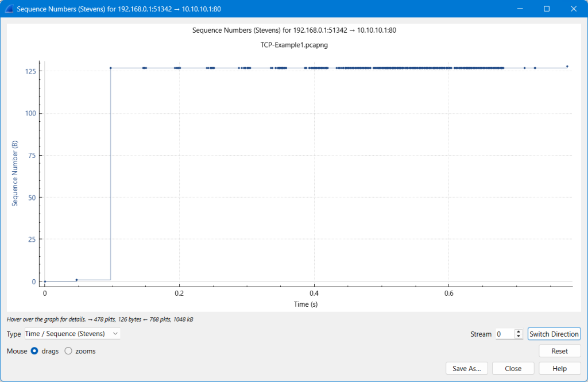This screenshot has width=588, height=382.
Task: Close the window using the title bar X
Action: pyautogui.click(x=573, y=9)
